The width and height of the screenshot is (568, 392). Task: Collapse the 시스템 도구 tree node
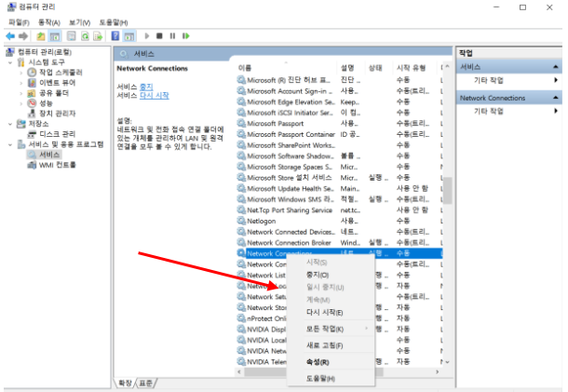(x=10, y=62)
